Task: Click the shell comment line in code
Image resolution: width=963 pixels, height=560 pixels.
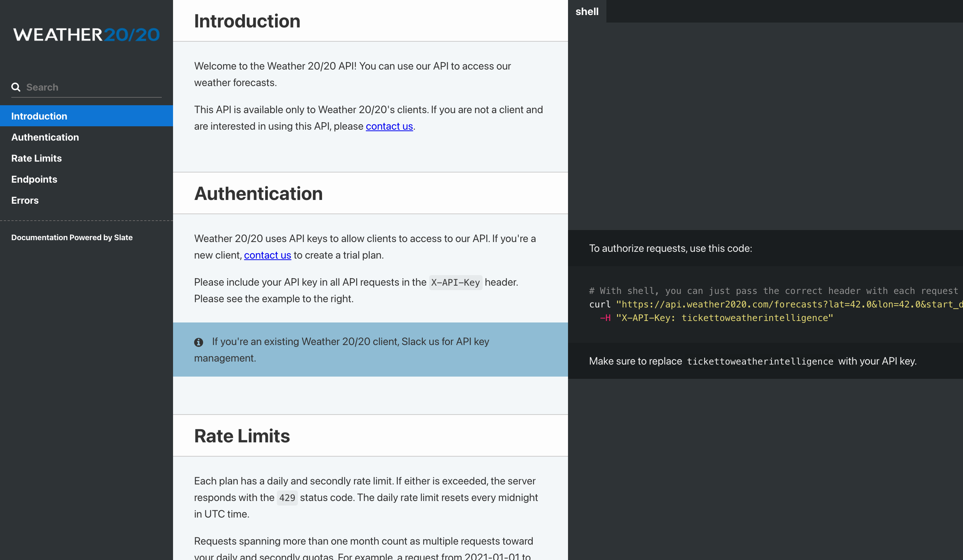Action: tap(773, 291)
